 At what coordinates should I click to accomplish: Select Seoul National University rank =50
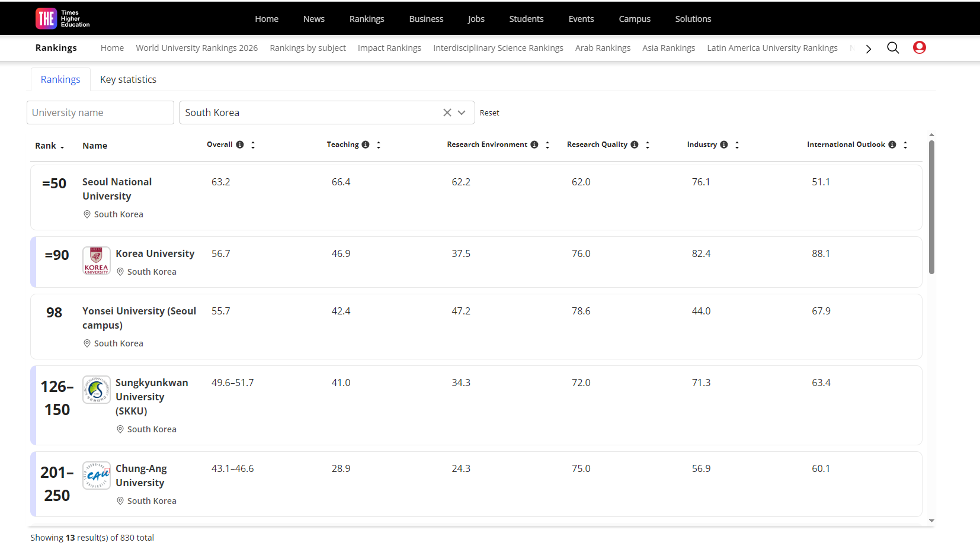[54, 184]
